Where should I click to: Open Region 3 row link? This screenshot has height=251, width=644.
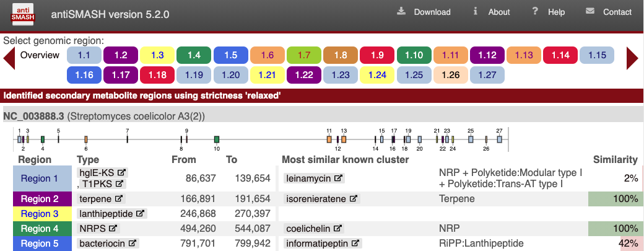click(x=42, y=214)
